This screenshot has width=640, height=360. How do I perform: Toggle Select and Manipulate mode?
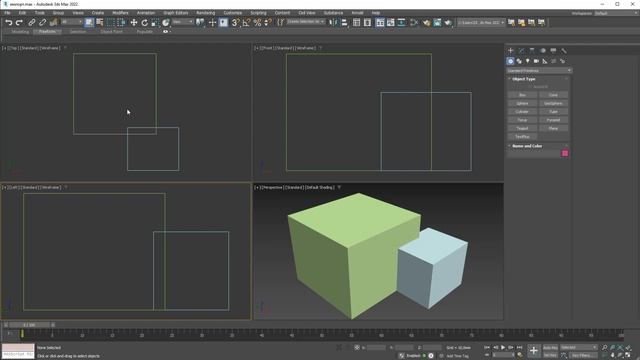212,22
